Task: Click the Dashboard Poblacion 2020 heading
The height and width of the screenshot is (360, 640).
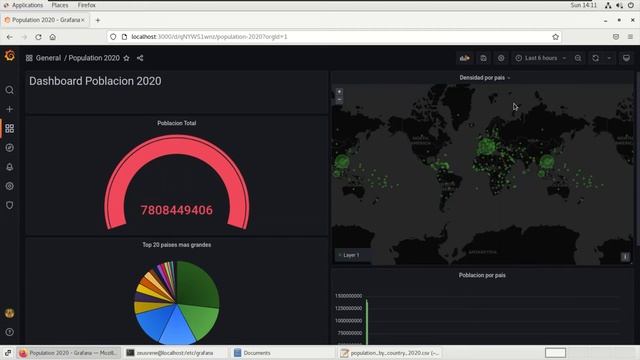Action: point(95,81)
